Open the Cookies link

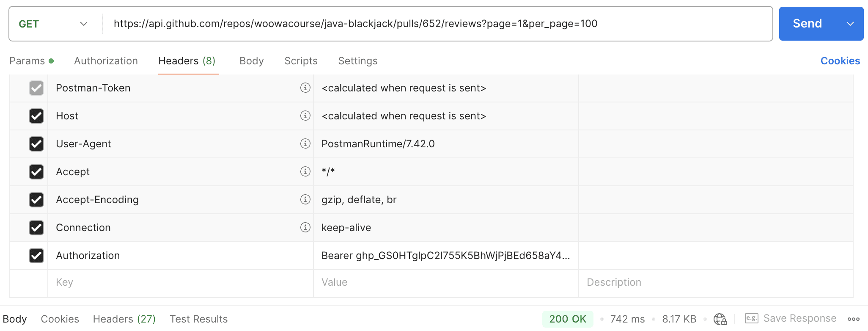(x=840, y=61)
